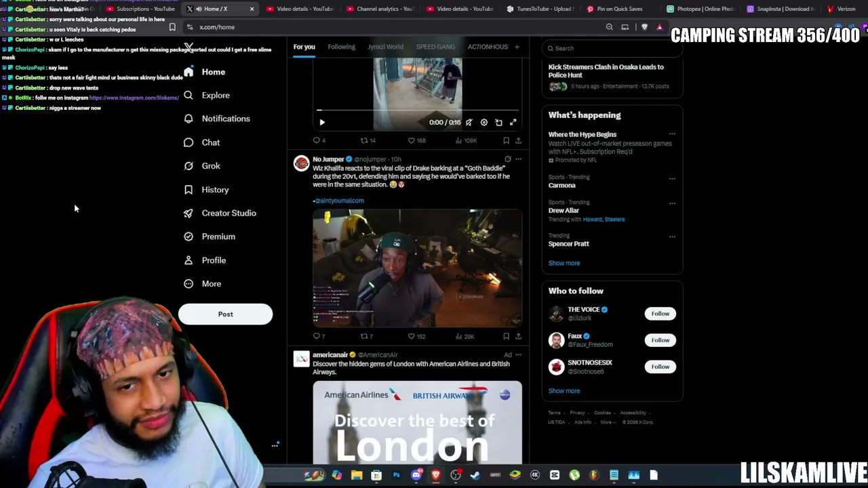
Task: Repost the post with 14 reposts
Action: point(368,140)
